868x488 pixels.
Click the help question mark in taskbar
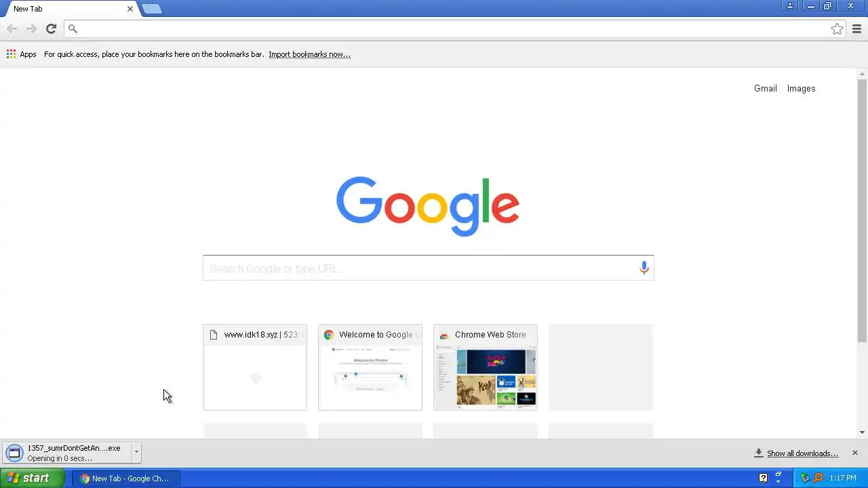[x=763, y=478]
